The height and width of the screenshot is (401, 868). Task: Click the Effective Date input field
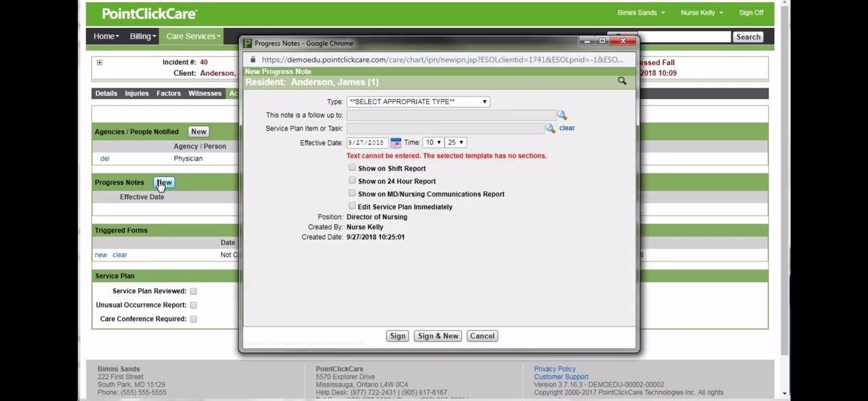tap(367, 142)
